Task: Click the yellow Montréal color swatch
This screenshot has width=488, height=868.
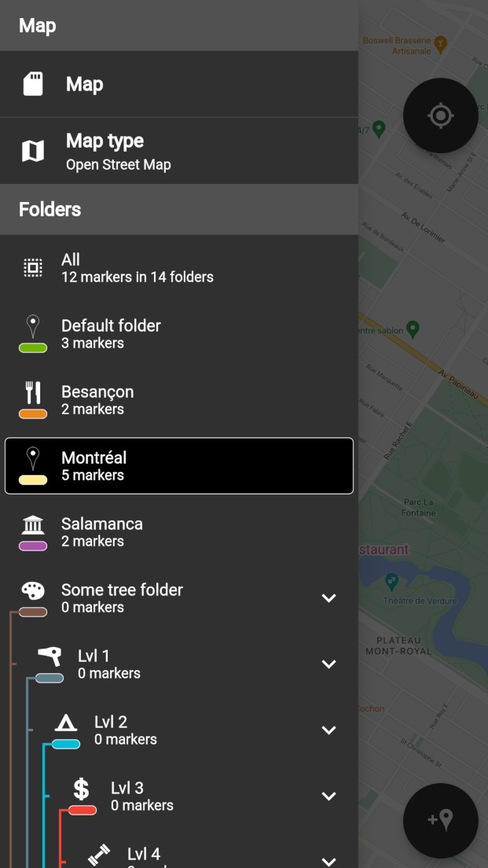Action: (x=33, y=480)
